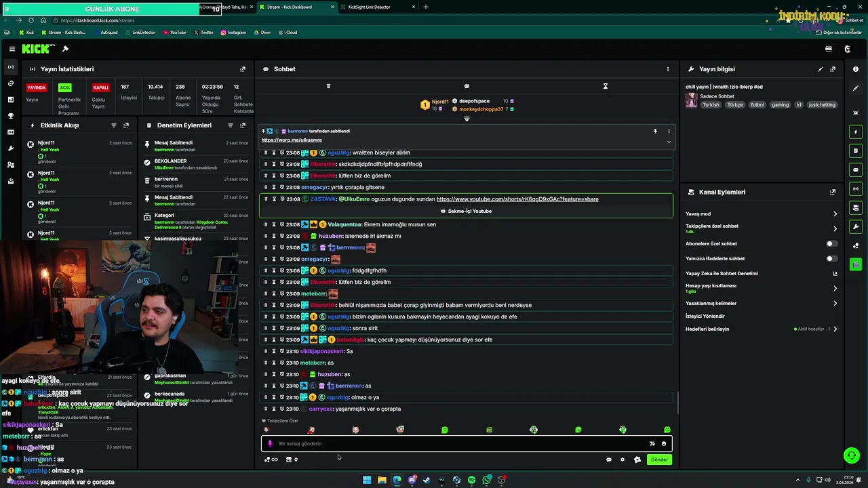Image resolution: width=868 pixels, height=488 pixels.
Task: Send the chat message with the Gönder button
Action: [x=659, y=460]
